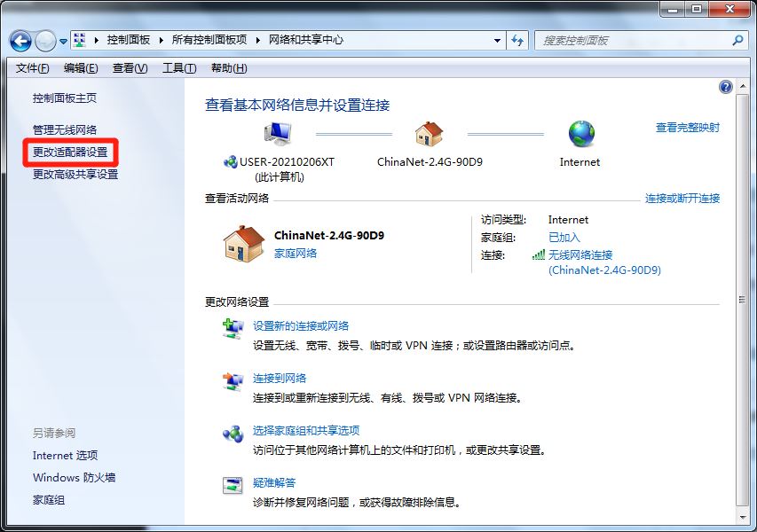Open the help question mark icon
The image size is (757, 532).
pyautogui.click(x=725, y=86)
